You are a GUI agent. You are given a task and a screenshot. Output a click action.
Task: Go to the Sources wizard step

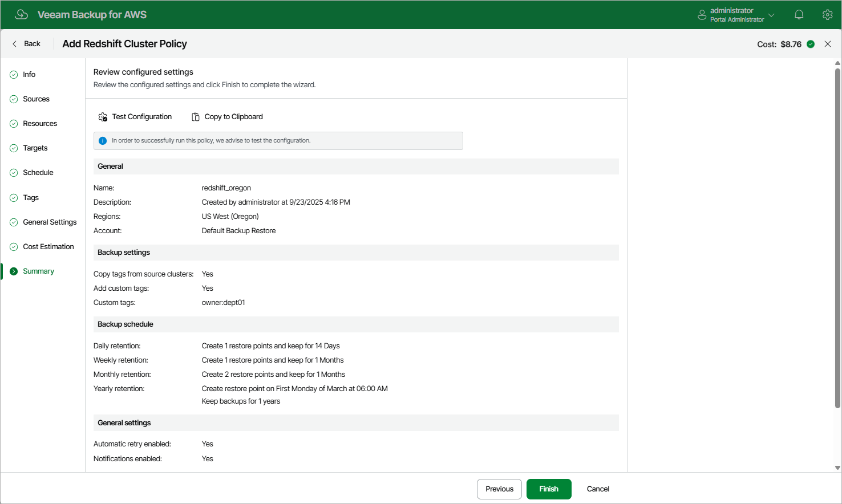coord(36,99)
